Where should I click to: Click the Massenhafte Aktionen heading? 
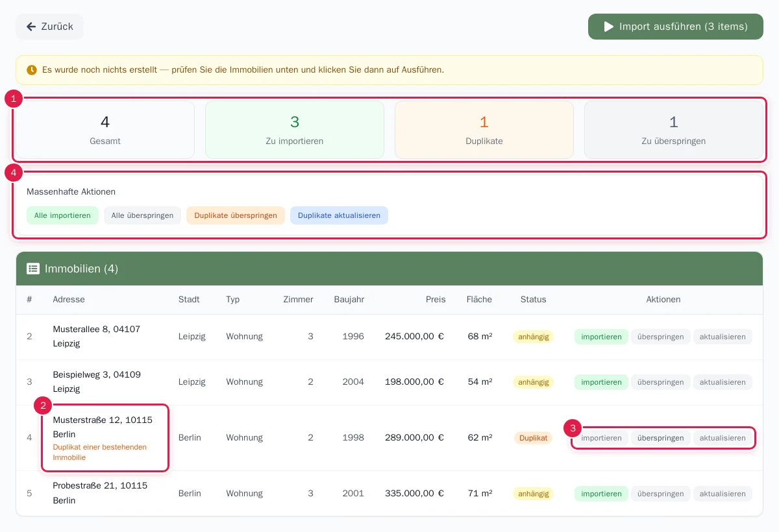click(x=71, y=192)
